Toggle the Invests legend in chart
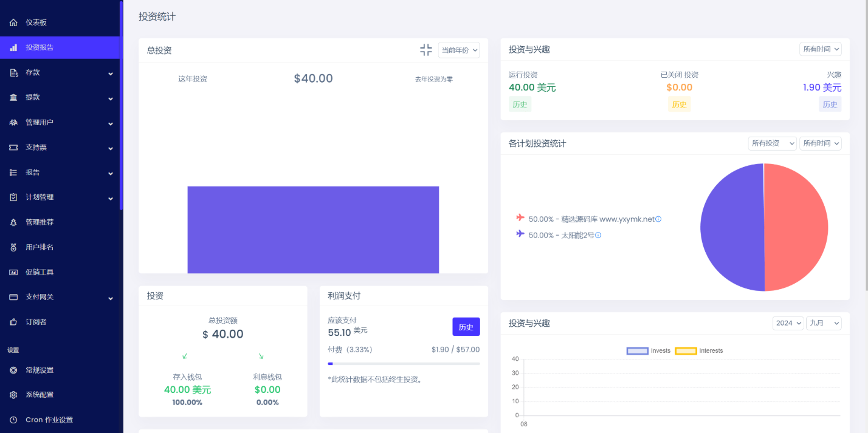This screenshot has width=868, height=433. pos(649,351)
